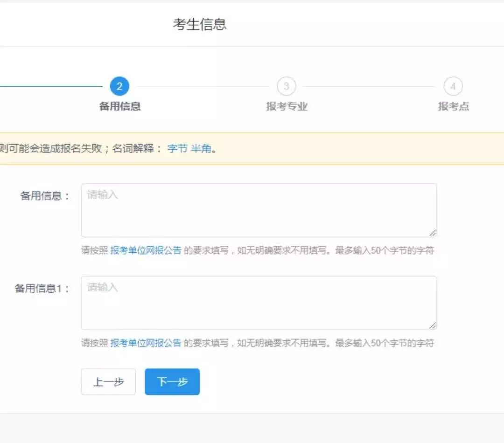The image size is (504, 443).
Task: Click the yellow 名词解释 notice banner
Action: (327, 149)
